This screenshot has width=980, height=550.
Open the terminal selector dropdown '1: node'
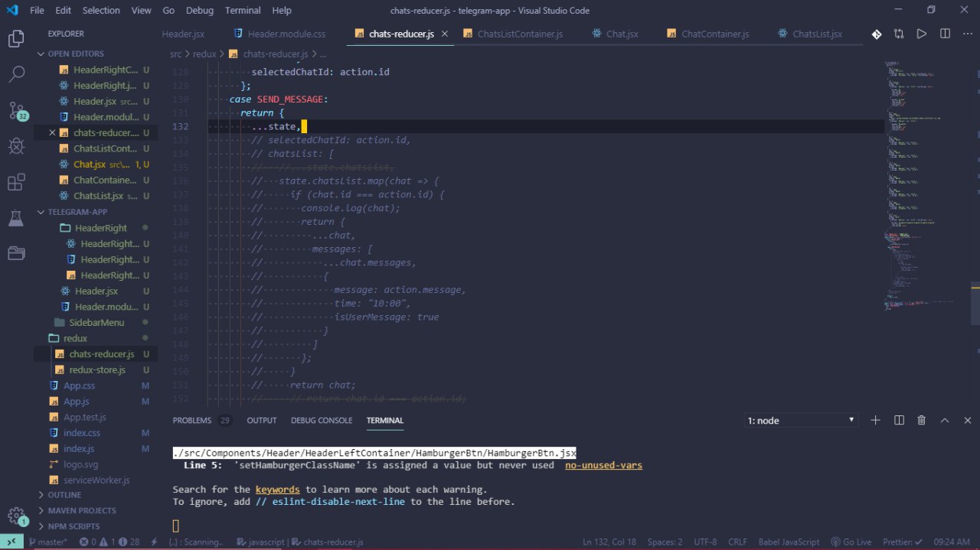[x=801, y=420]
